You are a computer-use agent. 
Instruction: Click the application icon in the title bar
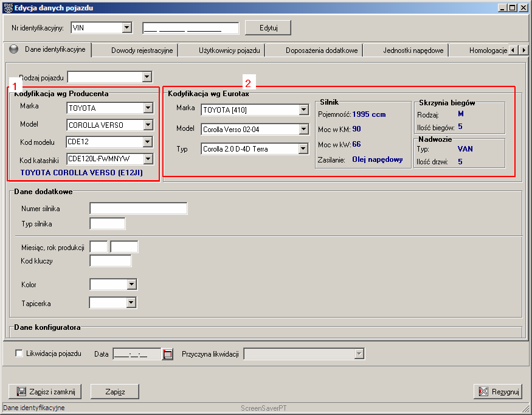point(8,8)
